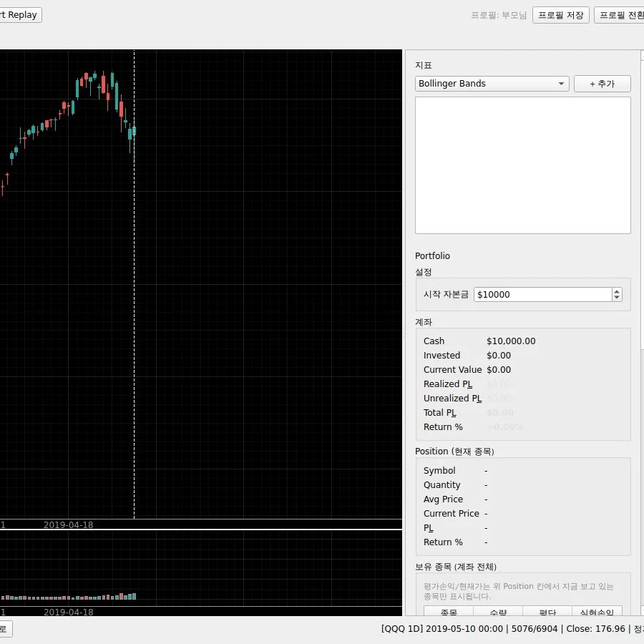Click the '보유 종목 (계좌 전체)' heading

456,567
